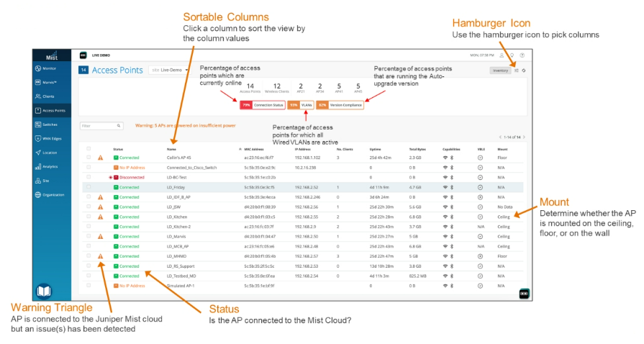This screenshot has height=344, width=644.
Task: Check the box for LD_Testbed_MD
Action: pos(89,276)
